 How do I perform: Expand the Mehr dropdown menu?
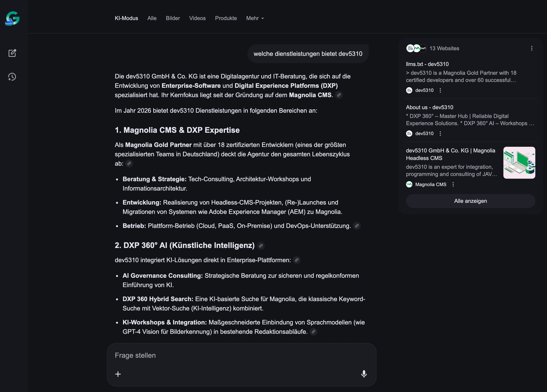(x=255, y=18)
